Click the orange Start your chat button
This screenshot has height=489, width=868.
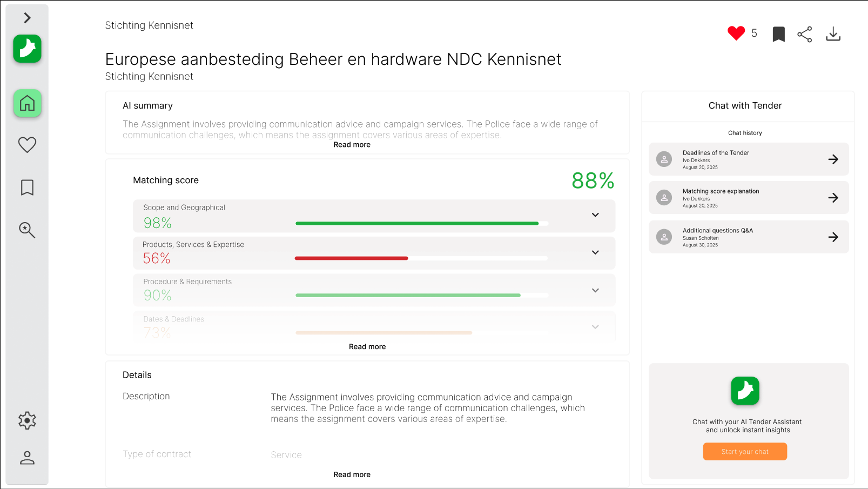(745, 452)
